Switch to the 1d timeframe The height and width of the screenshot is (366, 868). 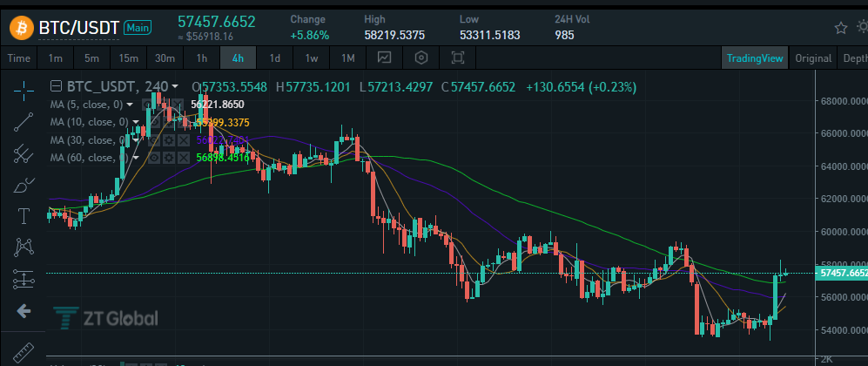coord(274,58)
